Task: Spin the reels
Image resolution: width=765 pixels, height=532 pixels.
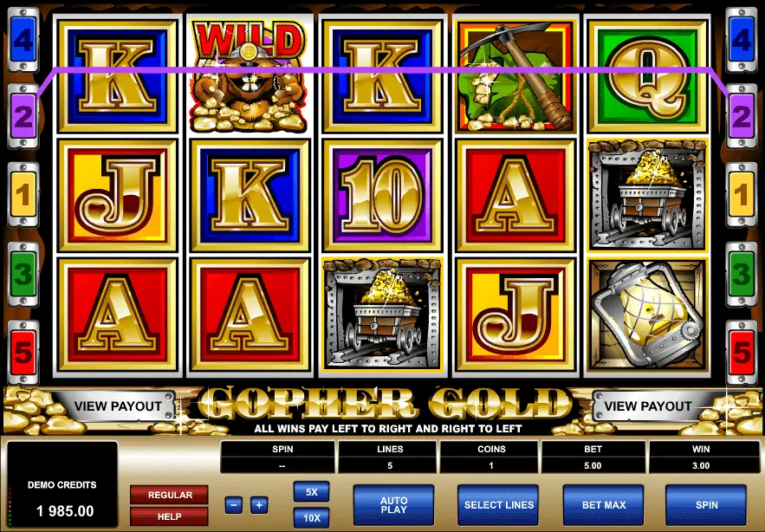Action: (x=706, y=505)
